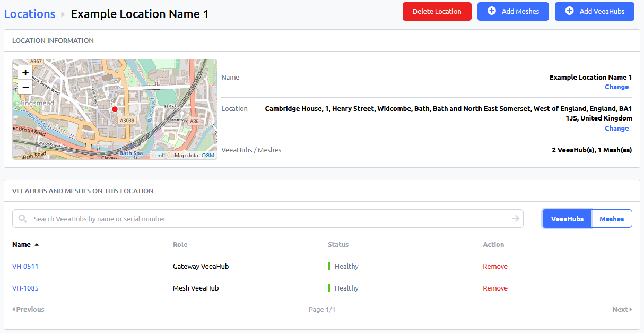Change the location address

click(x=617, y=129)
